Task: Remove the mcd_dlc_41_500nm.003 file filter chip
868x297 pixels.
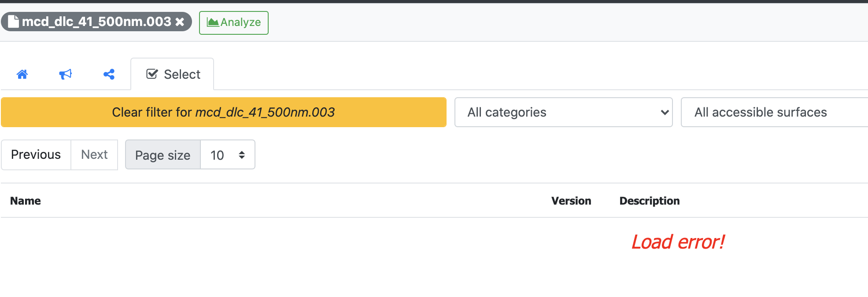Action: [179, 21]
